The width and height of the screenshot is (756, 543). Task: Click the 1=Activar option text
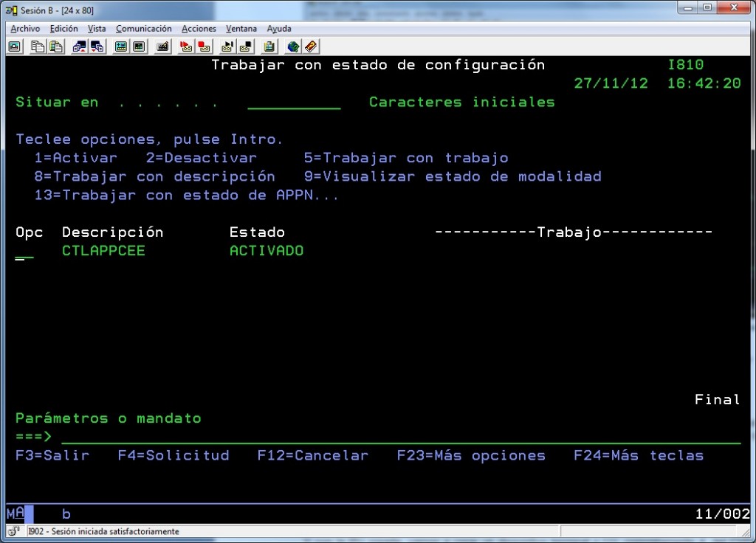76,158
